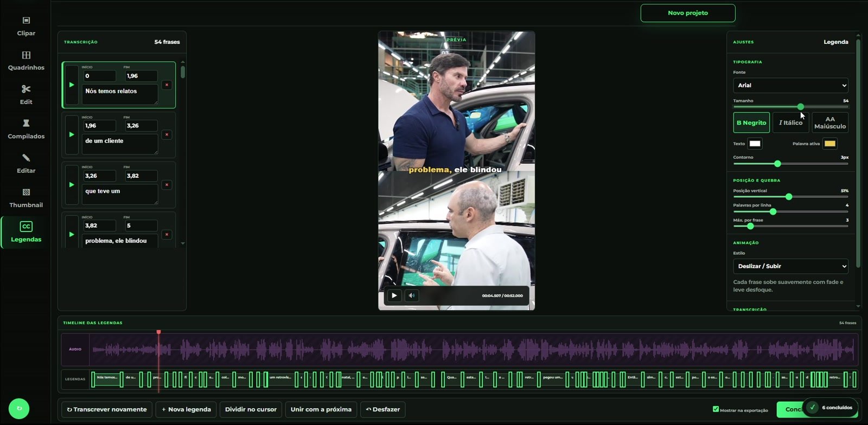Open the Compilados section

click(x=26, y=129)
